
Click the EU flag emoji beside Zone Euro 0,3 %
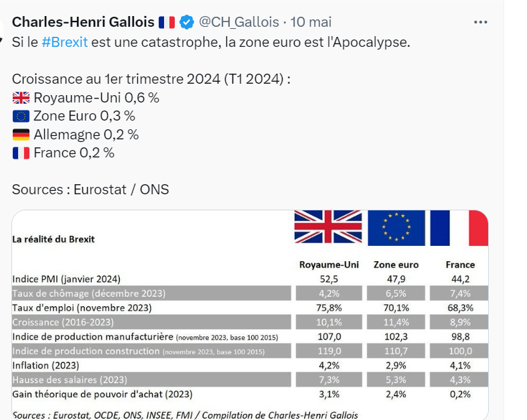pos(21,116)
